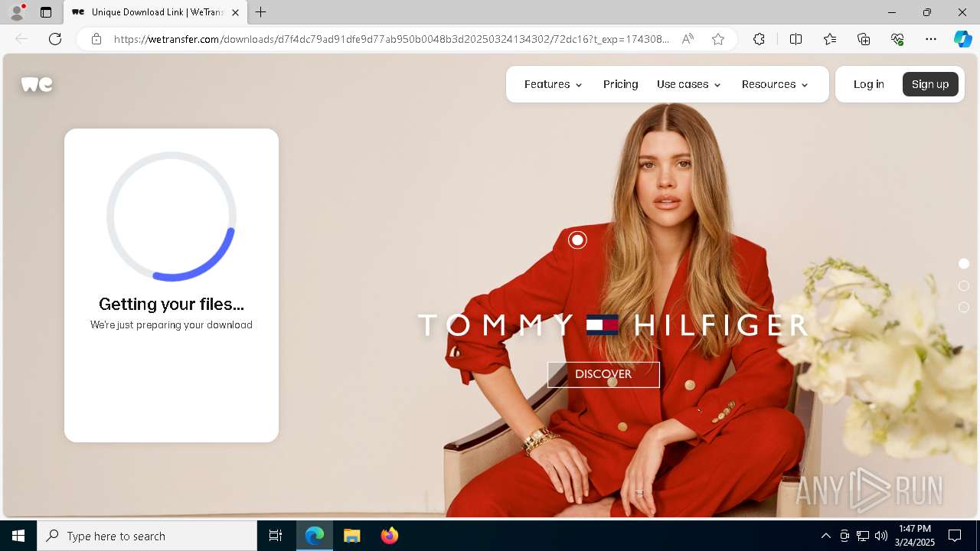Select the second wallpaper slide indicator
Viewport: 980px width, 551px height.
tap(964, 285)
